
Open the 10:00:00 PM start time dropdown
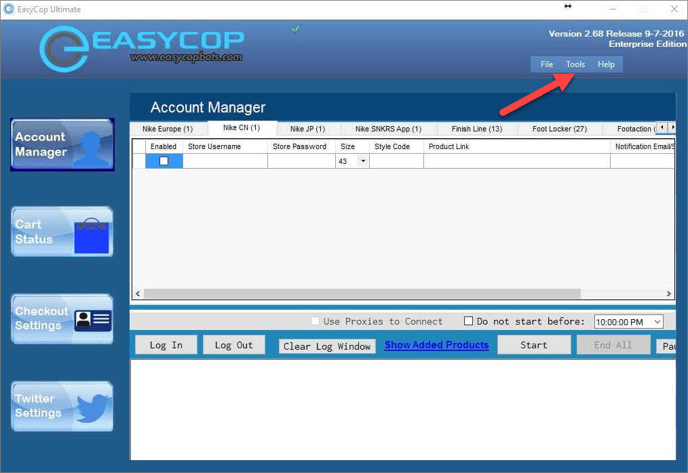657,322
